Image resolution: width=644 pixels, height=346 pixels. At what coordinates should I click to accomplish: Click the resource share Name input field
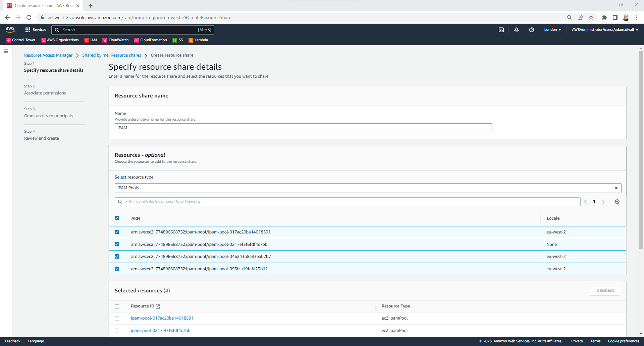pos(304,128)
